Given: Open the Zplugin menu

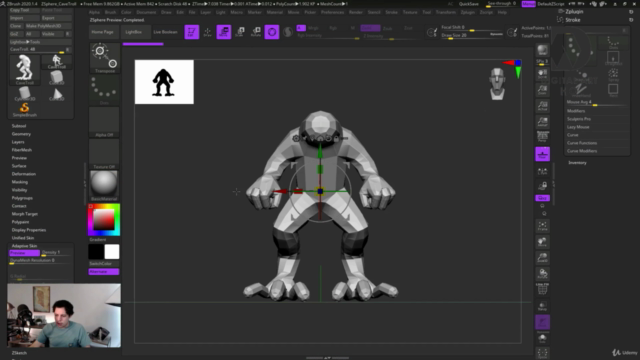Looking at the screenshot, I should tap(467, 12).
